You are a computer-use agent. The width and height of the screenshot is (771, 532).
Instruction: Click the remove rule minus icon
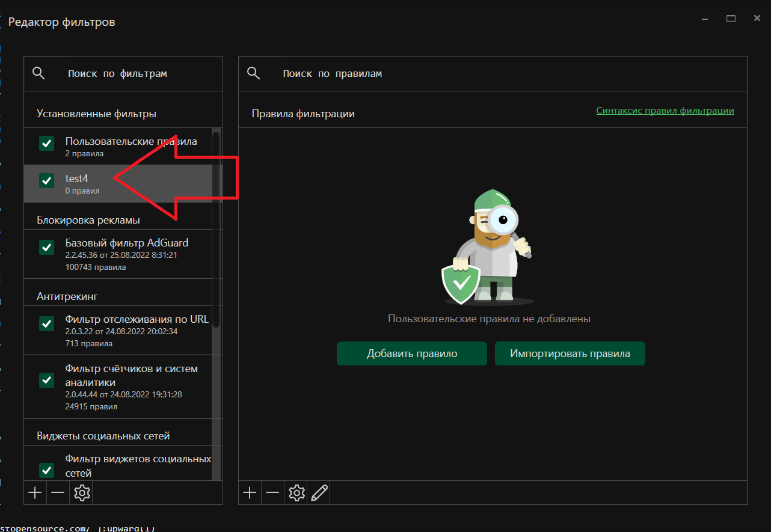point(272,492)
